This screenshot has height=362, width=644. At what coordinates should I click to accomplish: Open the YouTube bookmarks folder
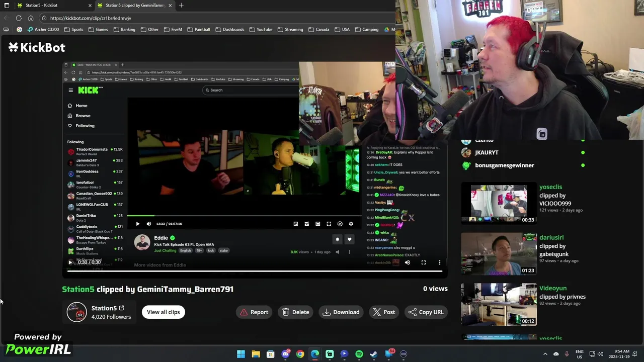261,29
